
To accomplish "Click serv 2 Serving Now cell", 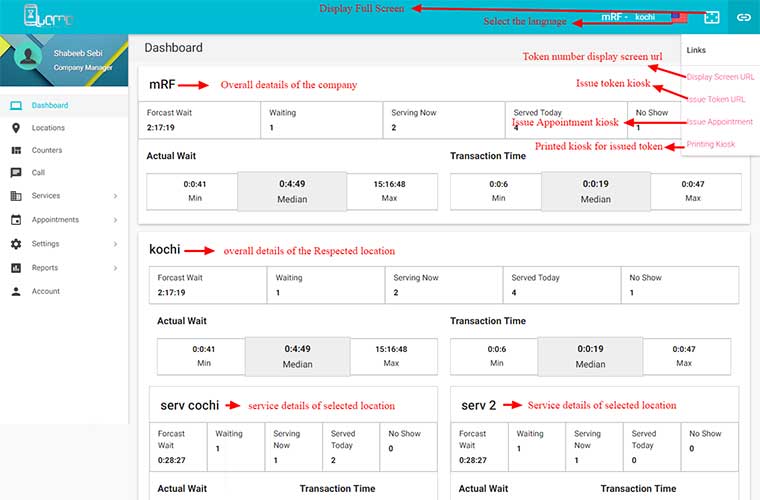I will pos(594,447).
